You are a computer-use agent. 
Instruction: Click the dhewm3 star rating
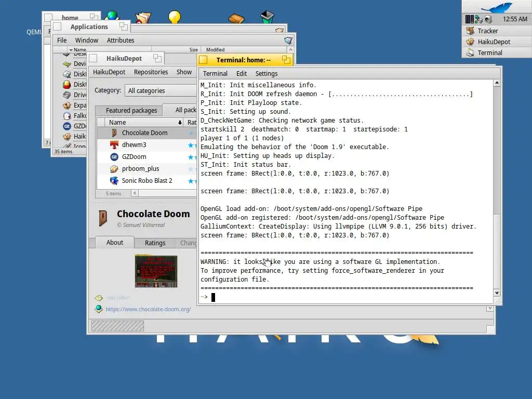click(x=192, y=145)
